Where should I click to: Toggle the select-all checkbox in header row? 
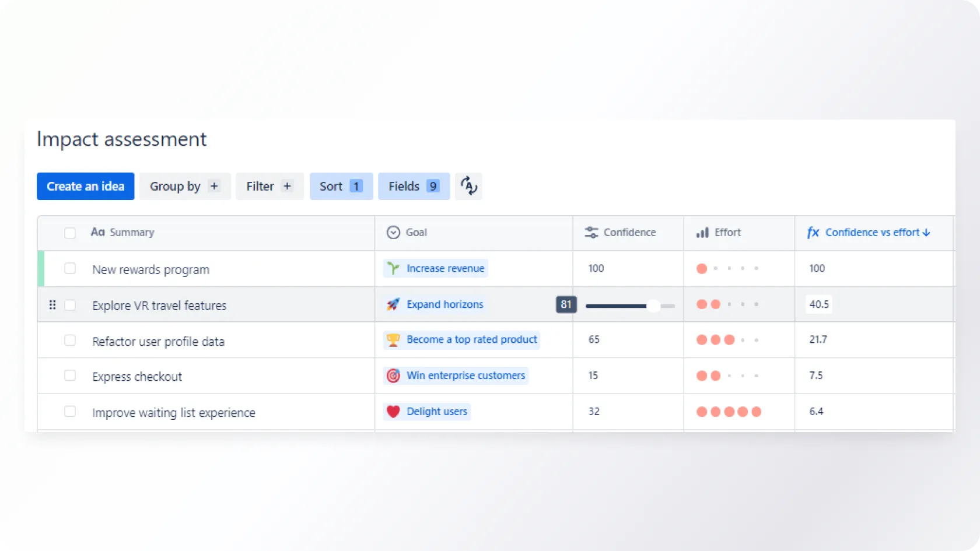[x=70, y=233]
